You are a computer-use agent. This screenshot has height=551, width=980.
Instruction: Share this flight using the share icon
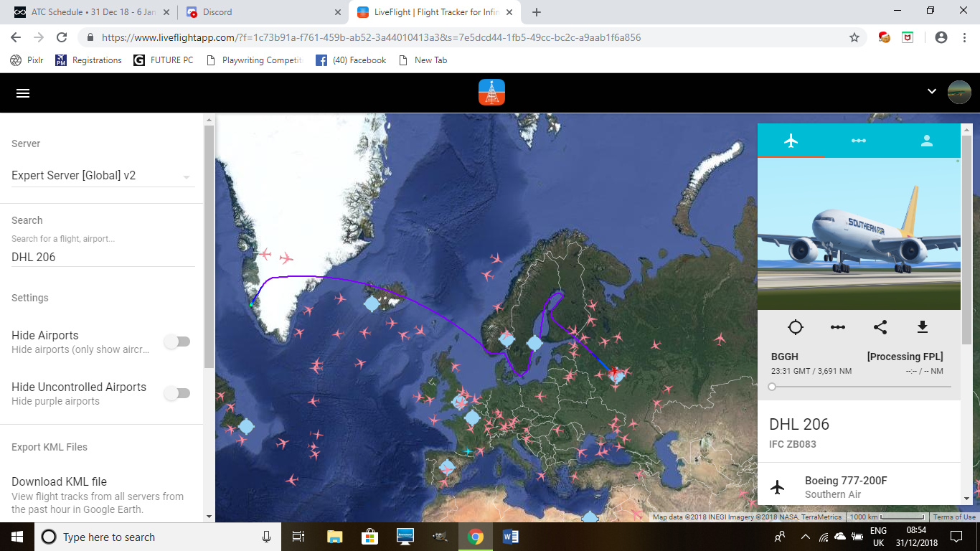point(880,327)
